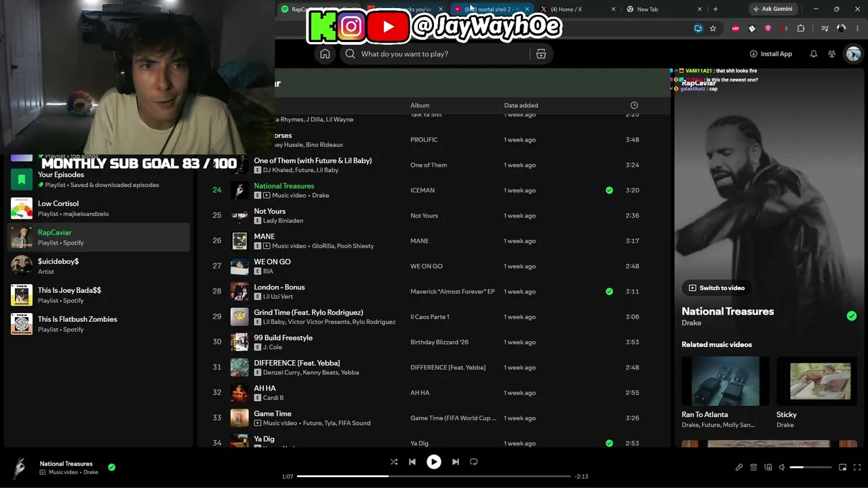Screen dimensions: 868x488
Task: Click the duration clock column header
Action: click(634, 105)
